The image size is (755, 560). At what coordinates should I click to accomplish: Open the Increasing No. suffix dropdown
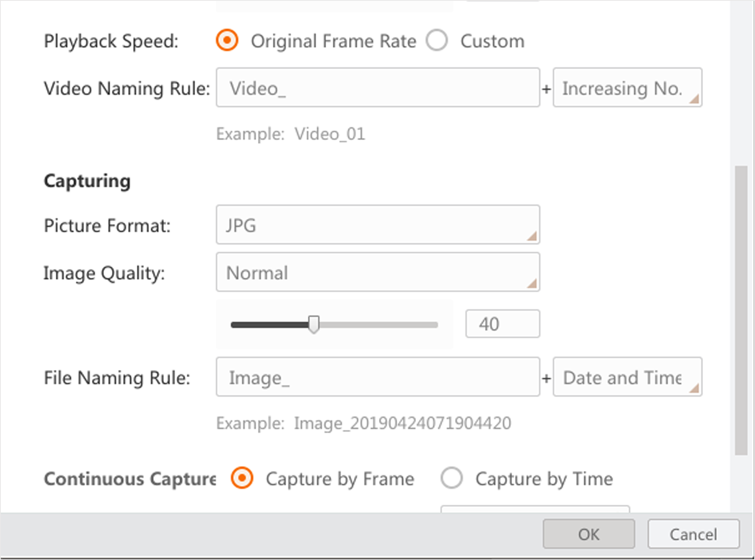pyautogui.click(x=627, y=88)
